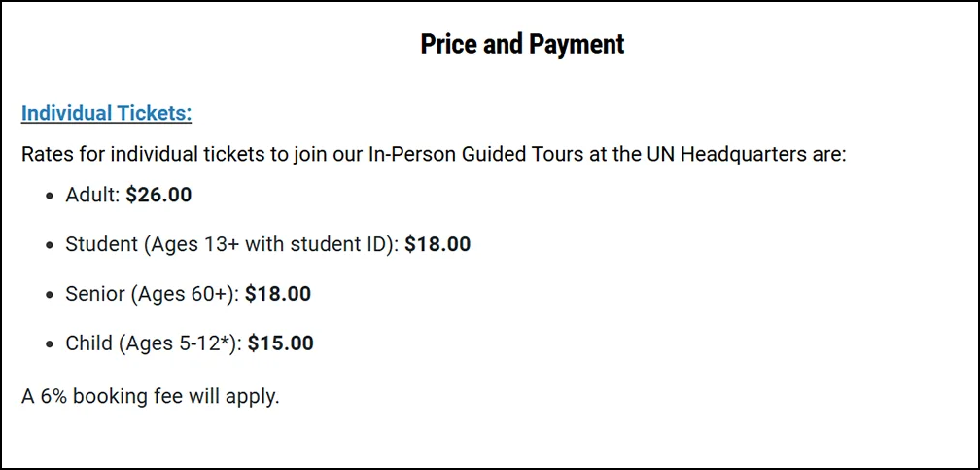The width and height of the screenshot is (980, 470).
Task: Select the Student $18.00 price
Action: click(x=437, y=244)
